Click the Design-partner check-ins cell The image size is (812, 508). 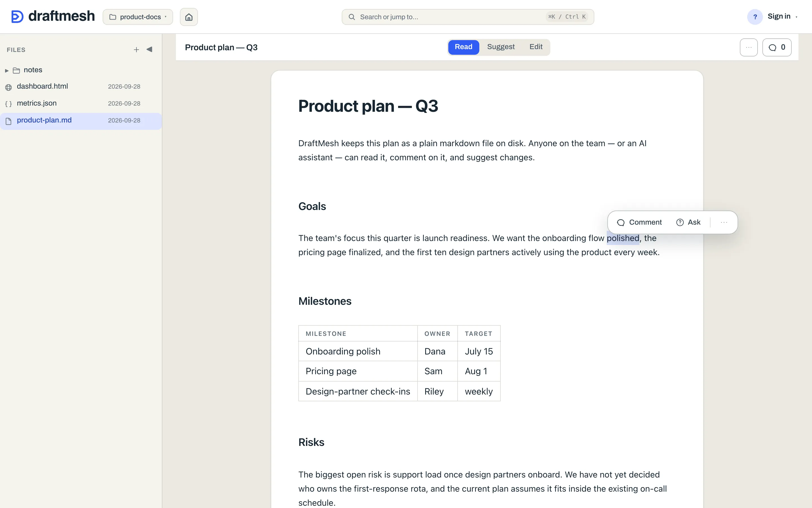pyautogui.click(x=358, y=391)
